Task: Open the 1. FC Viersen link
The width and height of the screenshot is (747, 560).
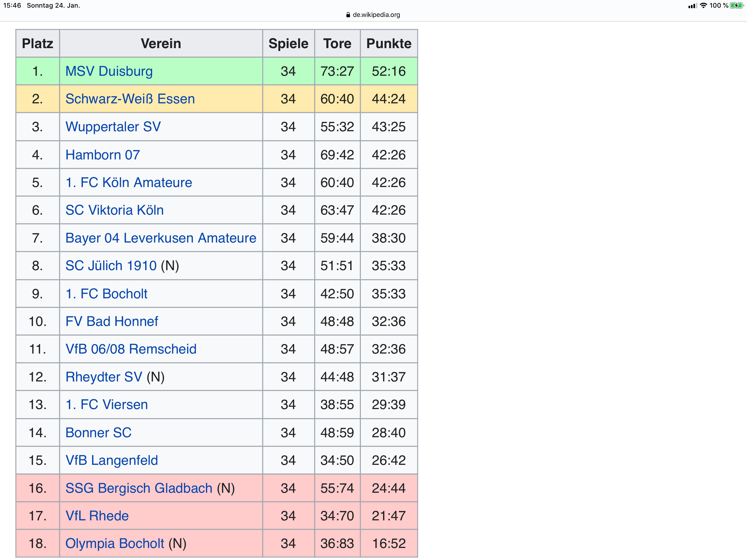Action: (x=107, y=405)
